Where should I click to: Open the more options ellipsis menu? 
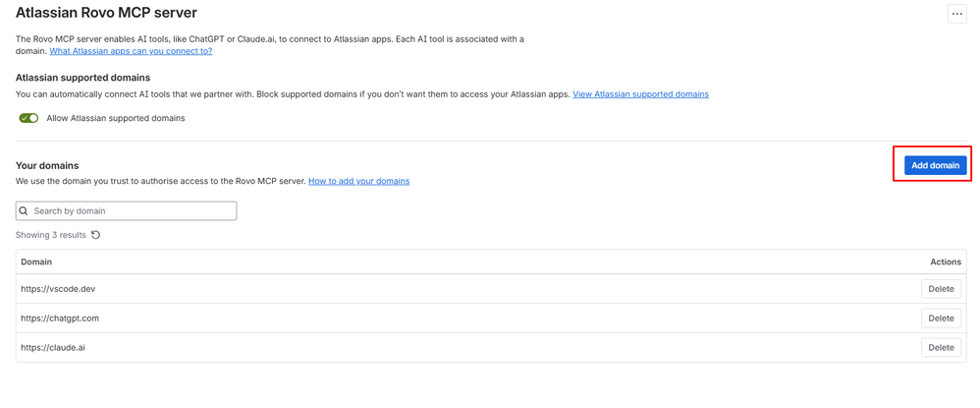(x=956, y=14)
